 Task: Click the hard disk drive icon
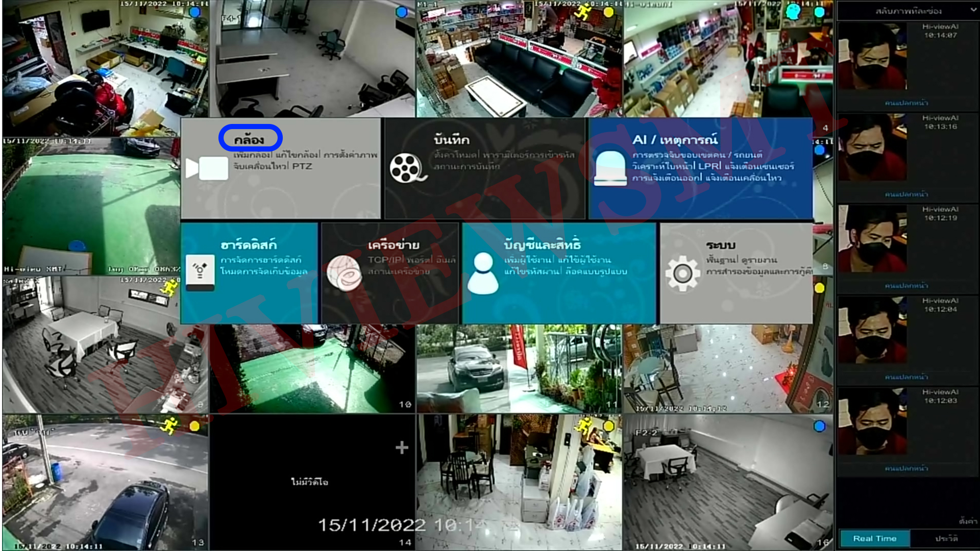[x=200, y=273]
